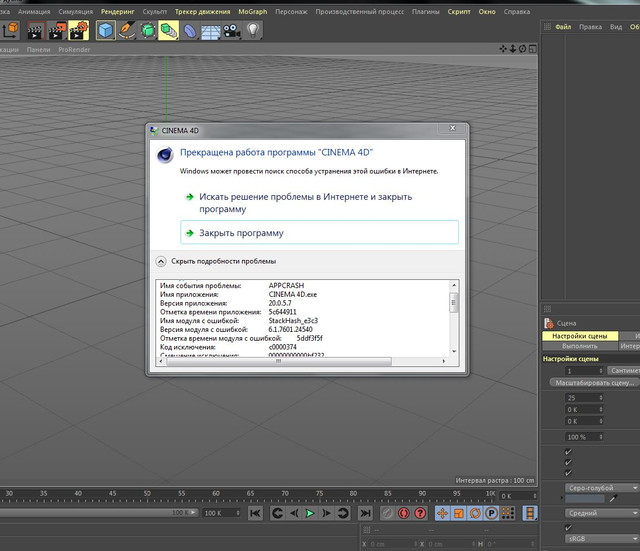Go to end of timeline

pyautogui.click(x=365, y=513)
